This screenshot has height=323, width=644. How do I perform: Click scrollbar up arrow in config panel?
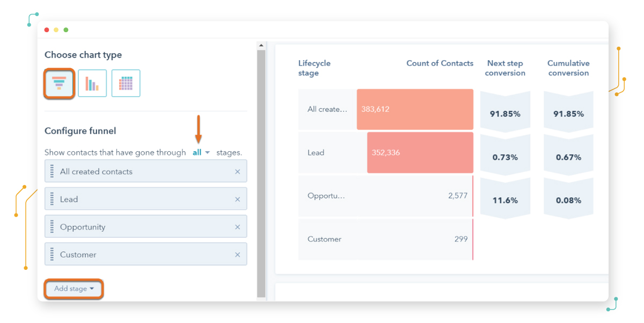pyautogui.click(x=261, y=46)
